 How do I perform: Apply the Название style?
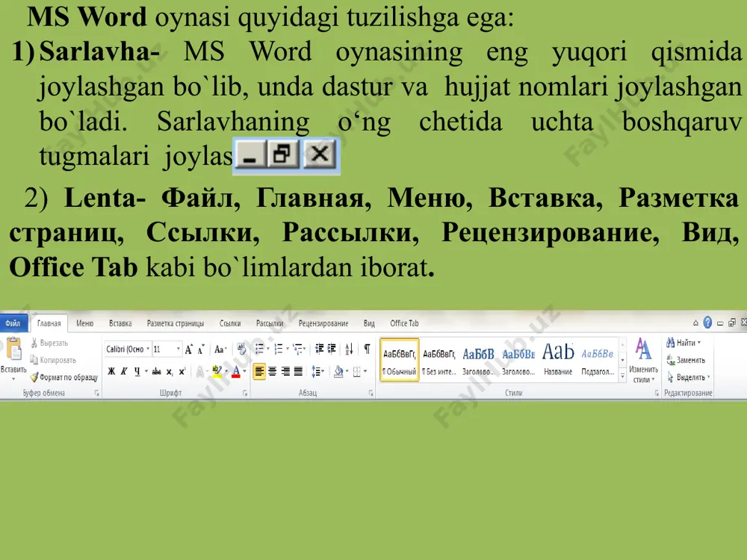pos(558,360)
